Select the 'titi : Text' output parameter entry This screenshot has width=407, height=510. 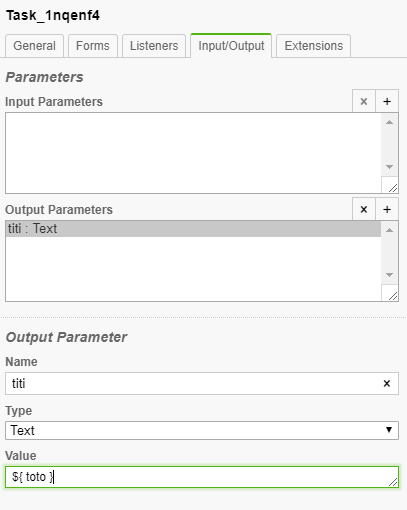(193, 229)
